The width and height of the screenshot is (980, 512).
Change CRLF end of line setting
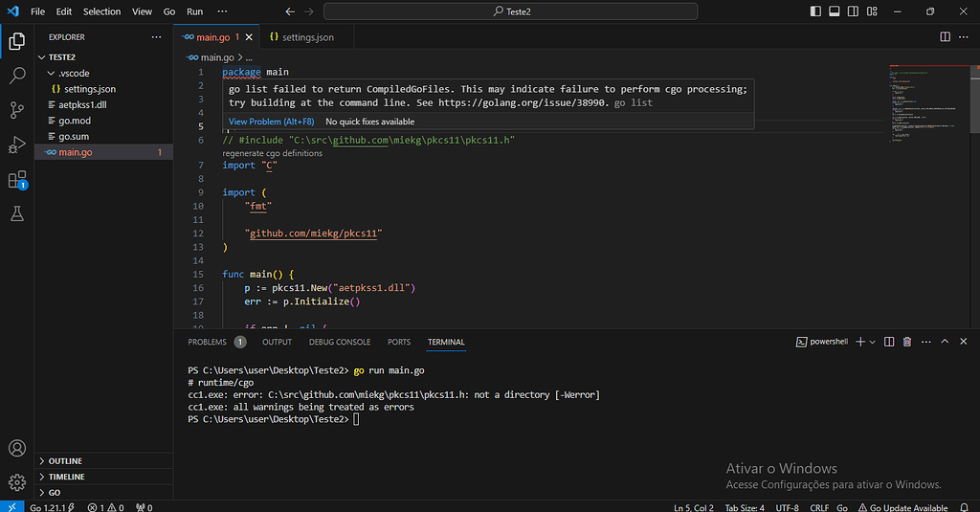point(819,507)
